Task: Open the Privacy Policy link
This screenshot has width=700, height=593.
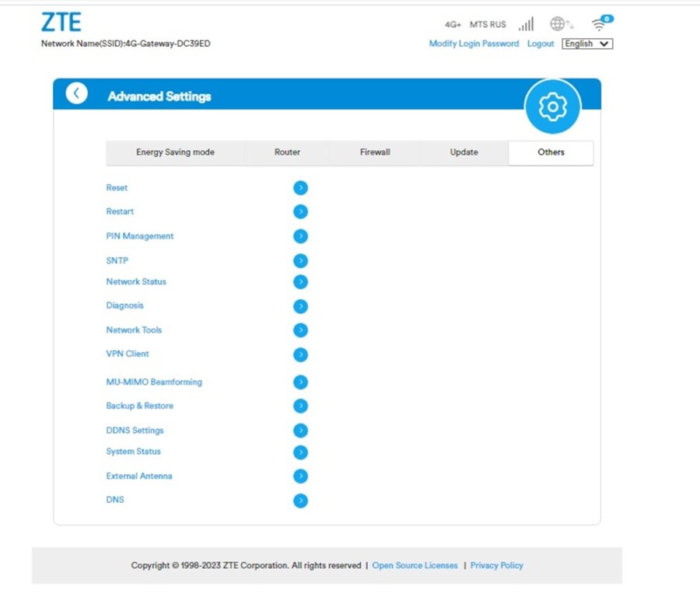Action: pyautogui.click(x=496, y=566)
